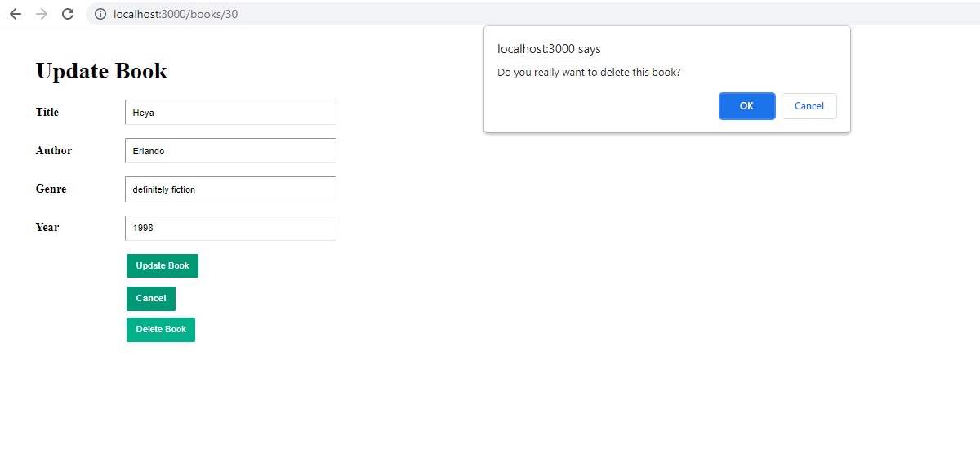Reload the page with refresh icon
The height and width of the screenshot is (449, 980).
click(x=68, y=14)
